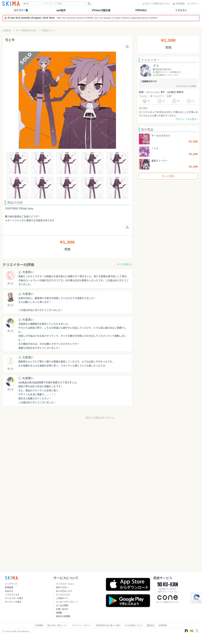This screenshot has height=644, width=202.
Task: Click the 裏表ディーラー product title
Action: coord(160,161)
